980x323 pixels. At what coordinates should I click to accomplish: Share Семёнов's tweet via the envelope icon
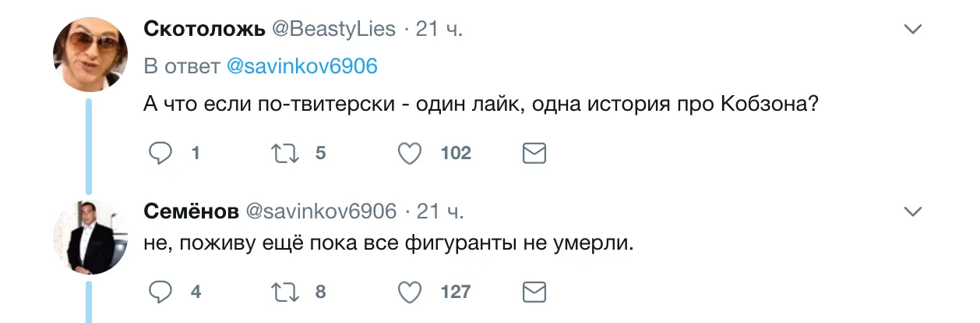(534, 292)
